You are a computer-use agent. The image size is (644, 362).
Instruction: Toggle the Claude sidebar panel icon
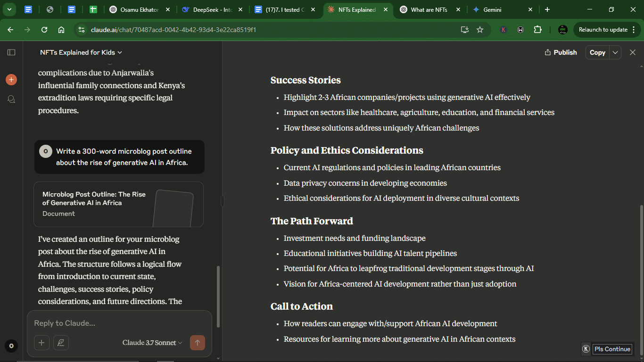(11, 52)
